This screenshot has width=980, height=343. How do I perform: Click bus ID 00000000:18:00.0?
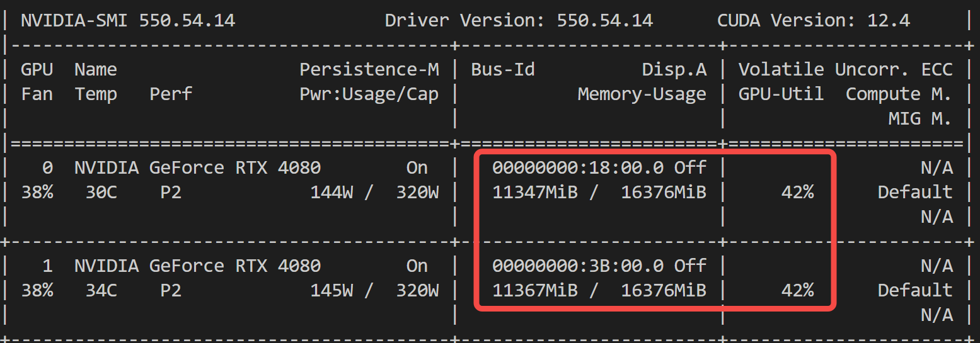click(x=578, y=167)
